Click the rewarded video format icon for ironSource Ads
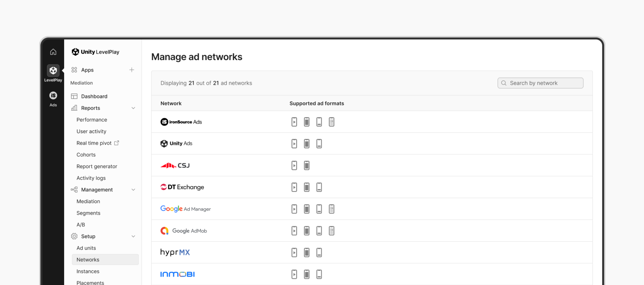 (x=294, y=122)
